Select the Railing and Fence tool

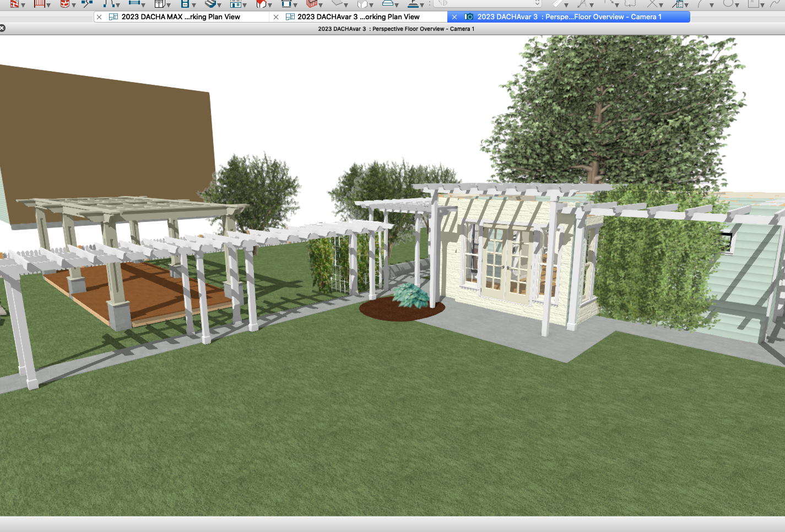[39, 3]
